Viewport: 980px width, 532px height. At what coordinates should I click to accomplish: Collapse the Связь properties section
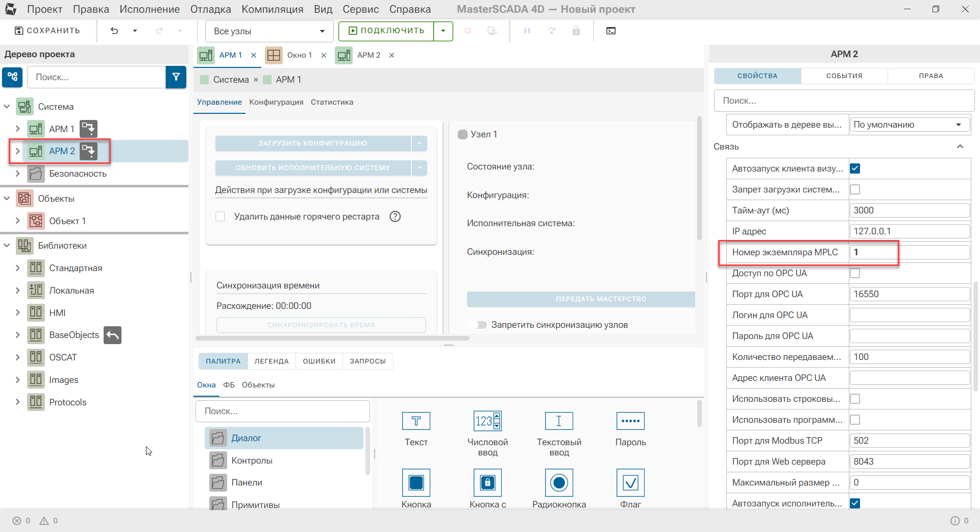[960, 147]
